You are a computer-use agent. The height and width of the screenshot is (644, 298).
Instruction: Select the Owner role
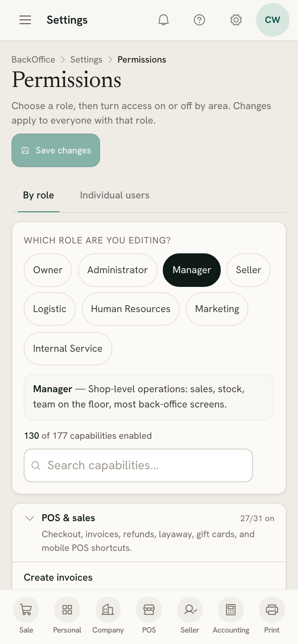48,270
